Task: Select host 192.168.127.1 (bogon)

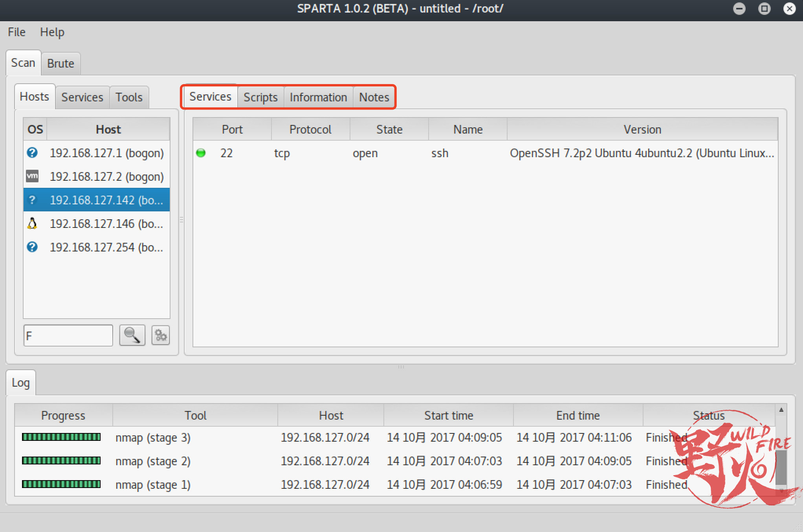Action: click(97, 152)
